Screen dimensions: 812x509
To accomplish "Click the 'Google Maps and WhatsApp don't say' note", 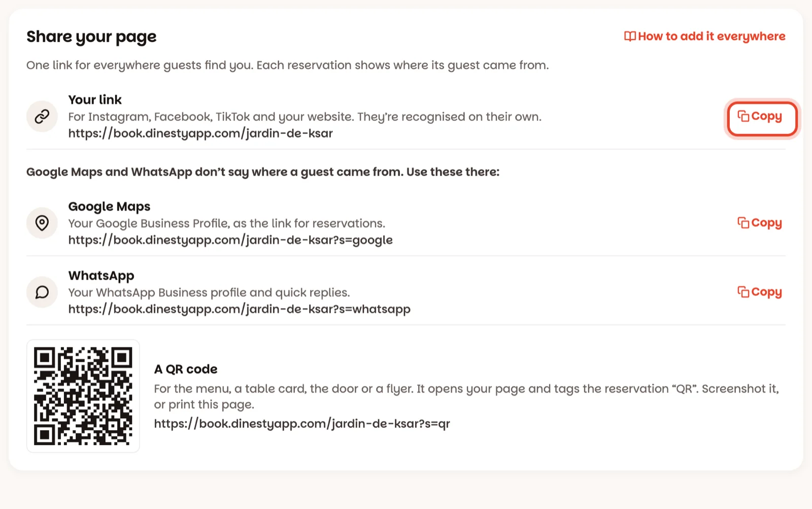I will [x=263, y=172].
